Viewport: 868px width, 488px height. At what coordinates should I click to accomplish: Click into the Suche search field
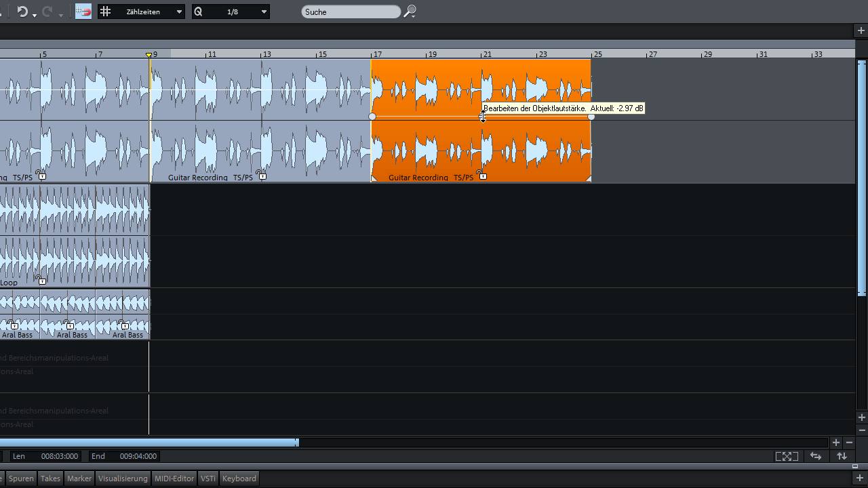point(351,12)
